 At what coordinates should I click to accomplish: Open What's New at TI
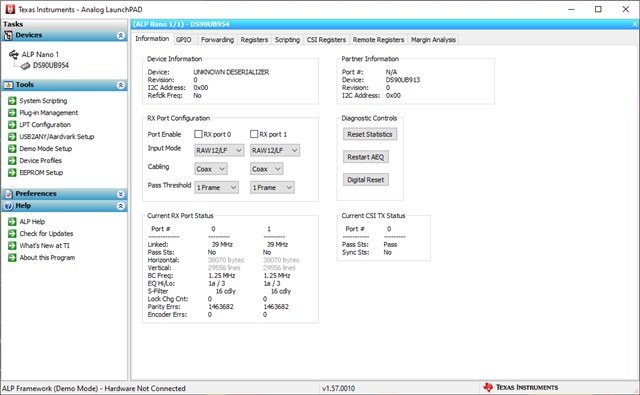(x=44, y=246)
